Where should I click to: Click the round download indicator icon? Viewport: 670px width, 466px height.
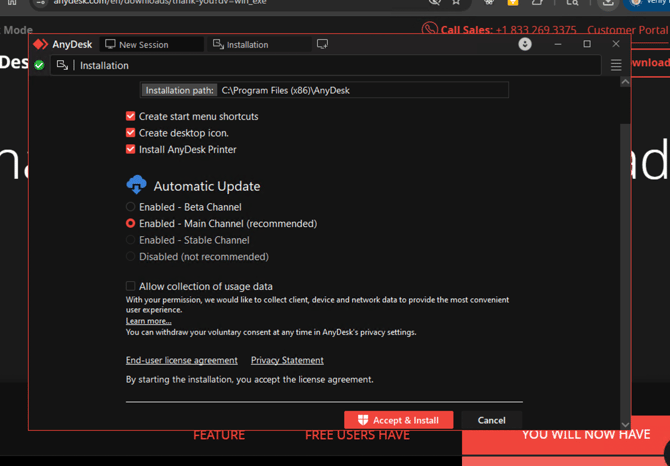[525, 44]
